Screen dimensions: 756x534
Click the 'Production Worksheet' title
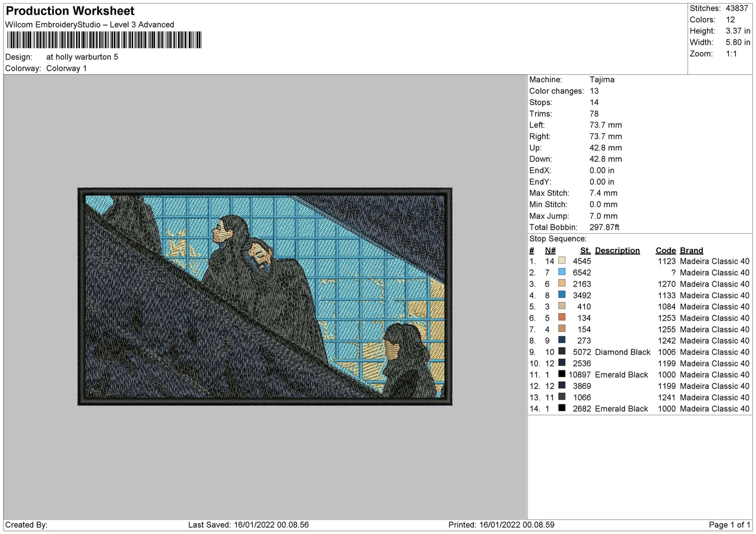coord(70,11)
